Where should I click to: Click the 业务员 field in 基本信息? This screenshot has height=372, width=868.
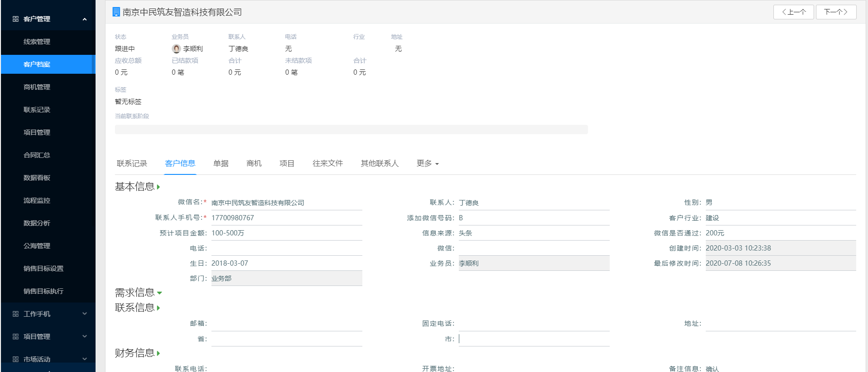(534, 263)
